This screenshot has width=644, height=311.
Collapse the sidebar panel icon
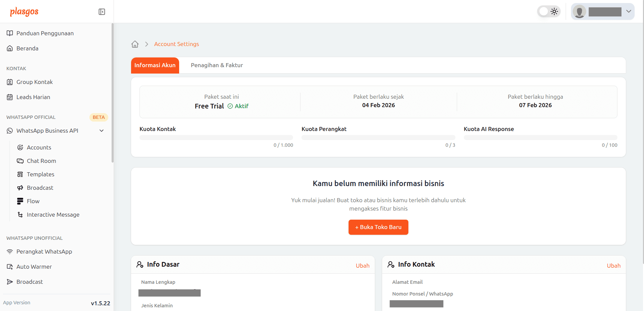point(102,12)
